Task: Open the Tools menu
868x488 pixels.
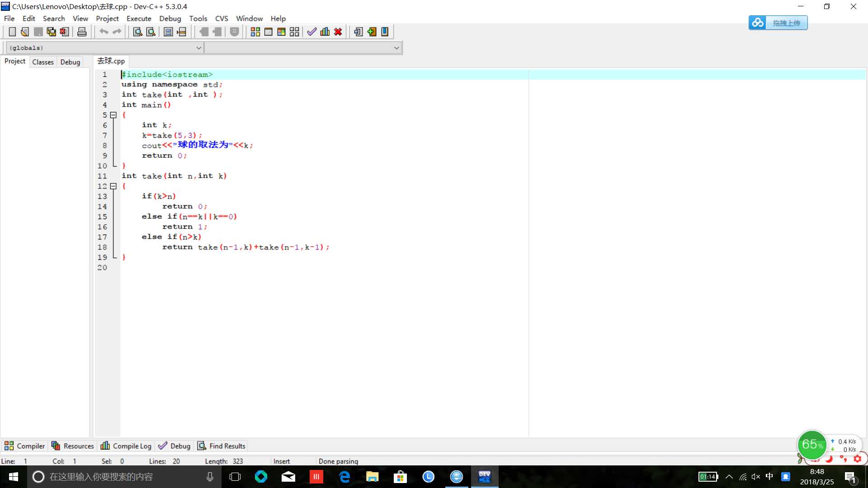Action: point(198,19)
